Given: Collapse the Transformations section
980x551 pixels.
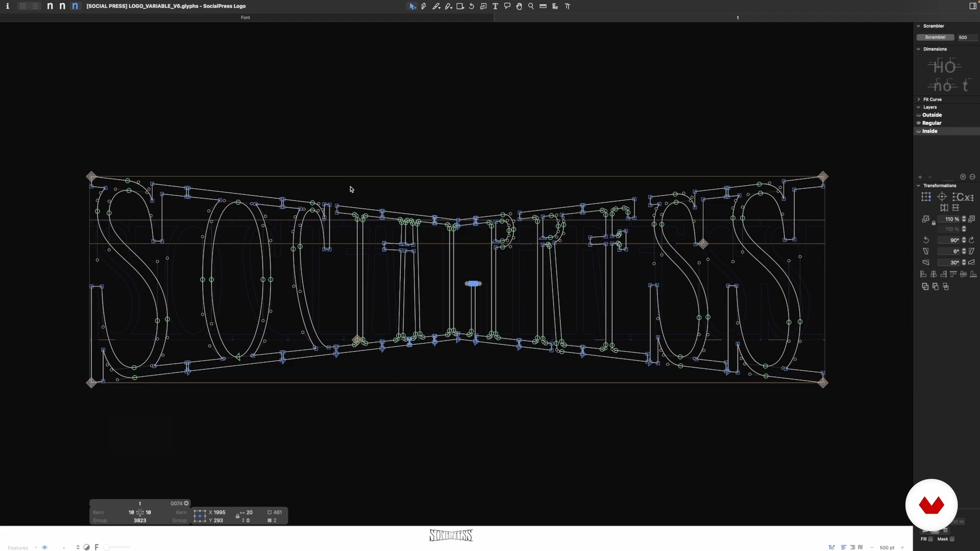Looking at the screenshot, I should coord(919,186).
